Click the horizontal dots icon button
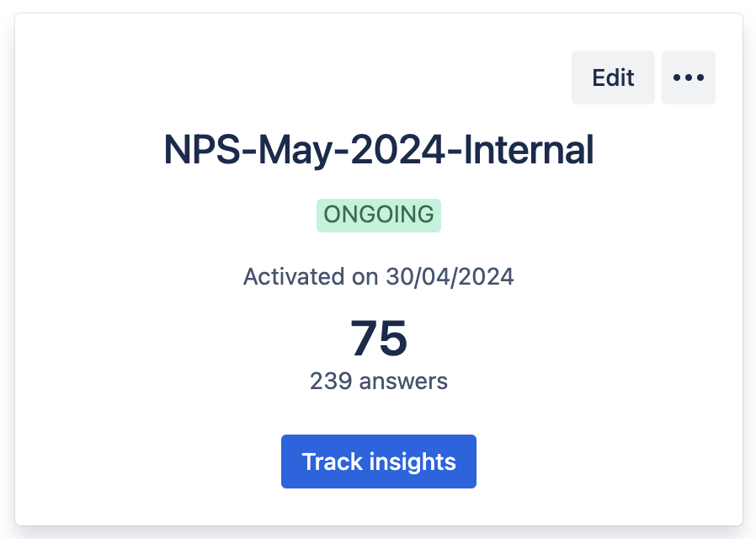Screen dimensions: 756x539 point(688,77)
